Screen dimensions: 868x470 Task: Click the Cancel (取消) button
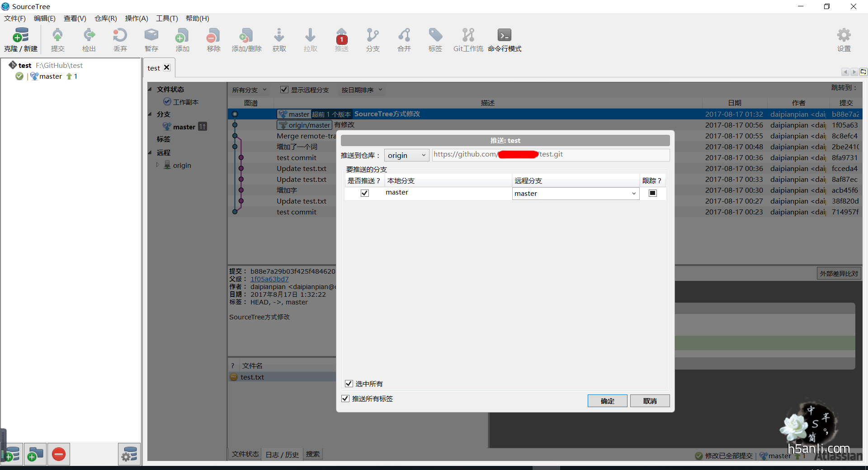650,401
